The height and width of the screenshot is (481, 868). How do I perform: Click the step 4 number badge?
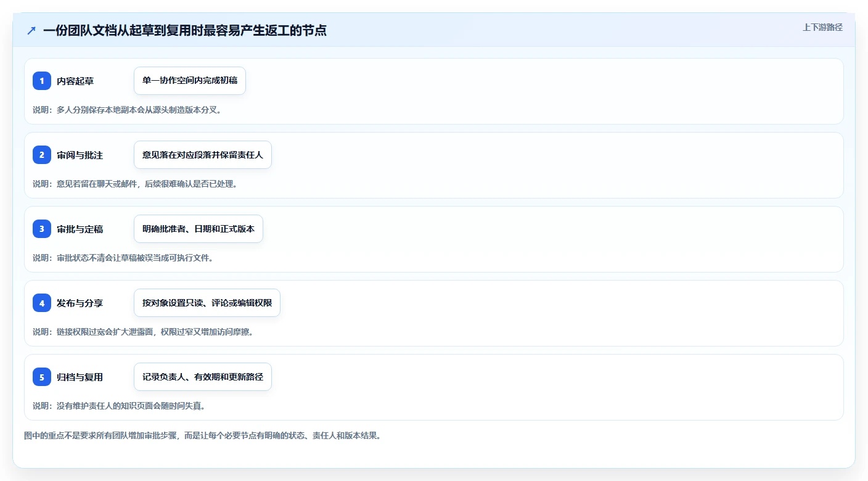42,303
